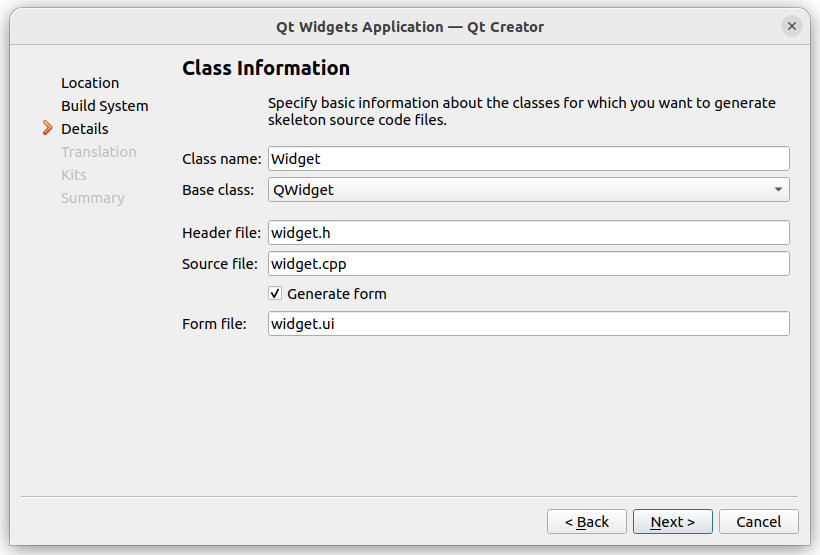Select the Details wizard step

[85, 129]
